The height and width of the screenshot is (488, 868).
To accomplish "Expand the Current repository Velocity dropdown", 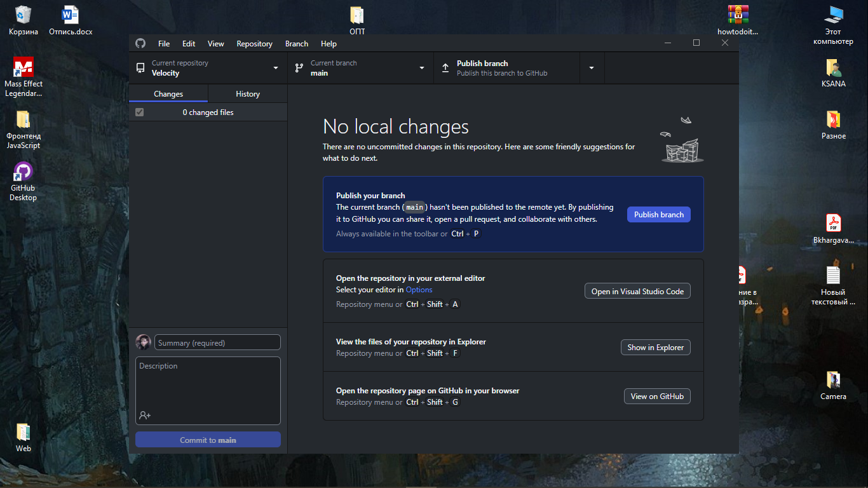I will tap(208, 68).
